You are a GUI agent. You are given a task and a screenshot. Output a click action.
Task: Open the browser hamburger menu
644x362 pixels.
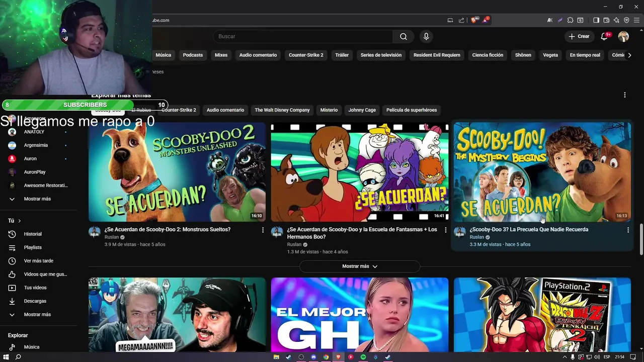pos(636,20)
